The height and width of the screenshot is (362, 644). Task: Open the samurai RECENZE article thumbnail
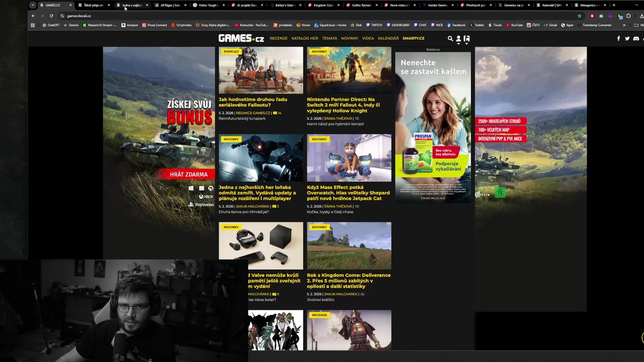349,330
